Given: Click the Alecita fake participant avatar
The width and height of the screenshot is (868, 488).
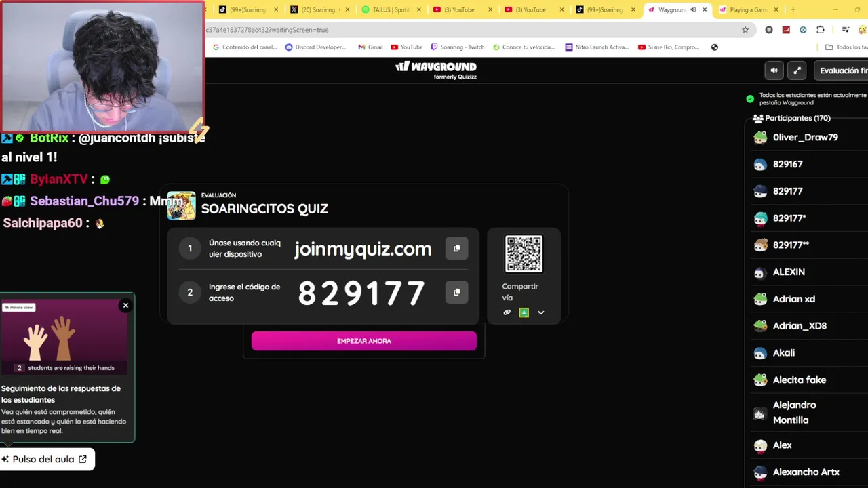Looking at the screenshot, I should 760,380.
